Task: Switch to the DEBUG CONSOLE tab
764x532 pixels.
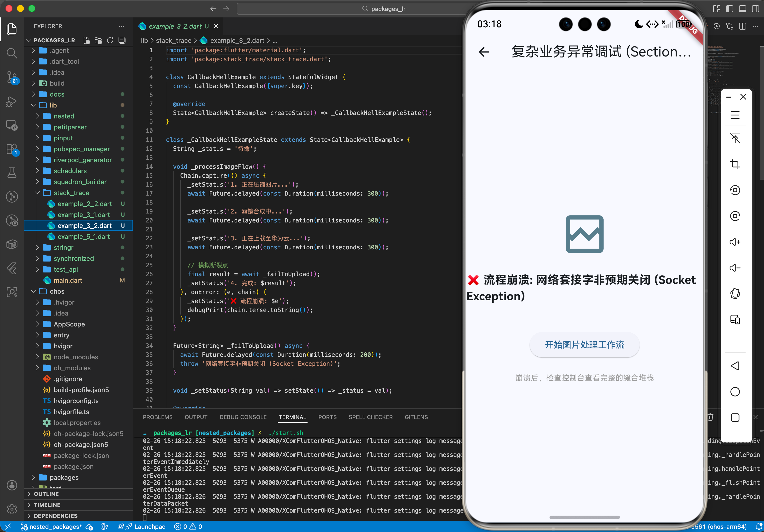Action: coord(243,417)
